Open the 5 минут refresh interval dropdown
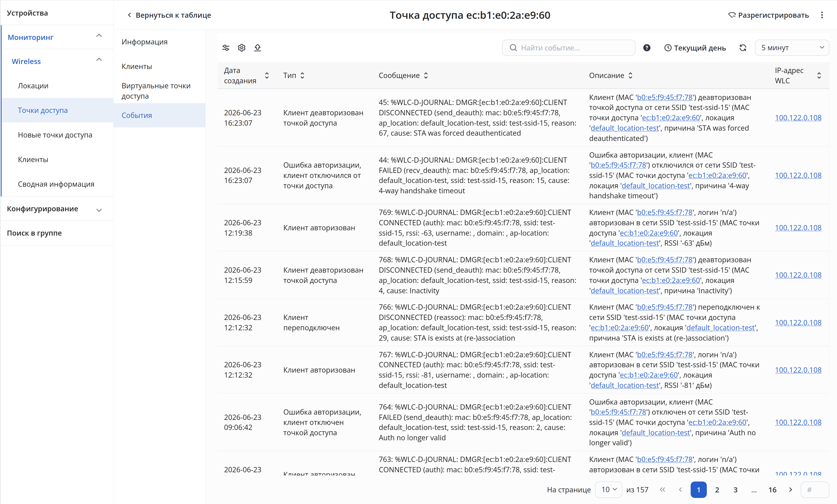This screenshot has height=504, width=837. 792,48
